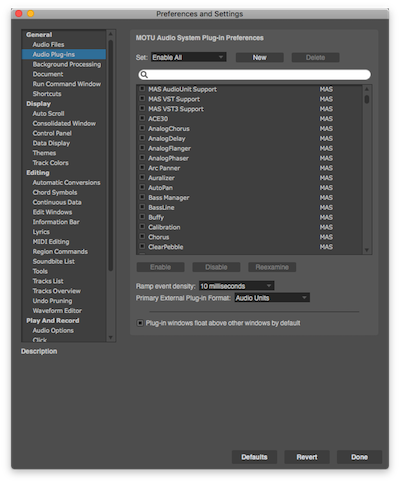Open Document preferences

tap(48, 74)
